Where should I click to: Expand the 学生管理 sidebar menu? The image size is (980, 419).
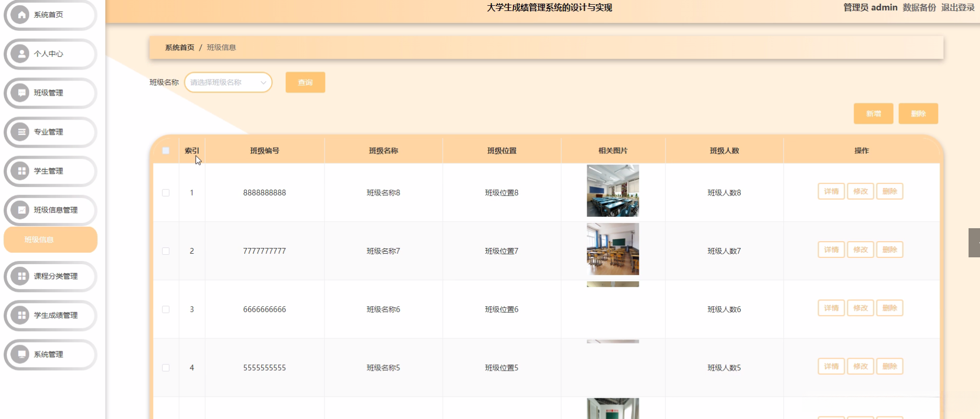point(50,171)
